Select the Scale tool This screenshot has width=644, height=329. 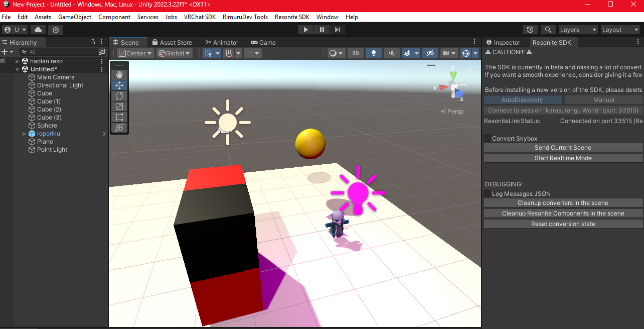pos(119,106)
